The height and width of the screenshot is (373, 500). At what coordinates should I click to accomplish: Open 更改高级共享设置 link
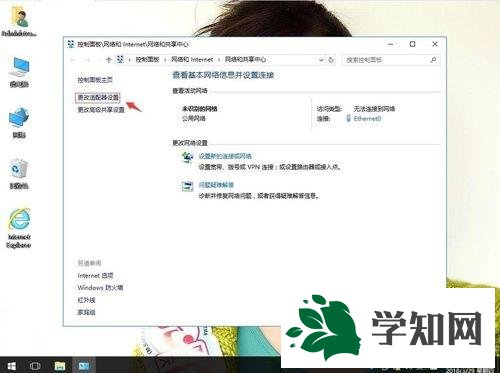[x=101, y=110]
